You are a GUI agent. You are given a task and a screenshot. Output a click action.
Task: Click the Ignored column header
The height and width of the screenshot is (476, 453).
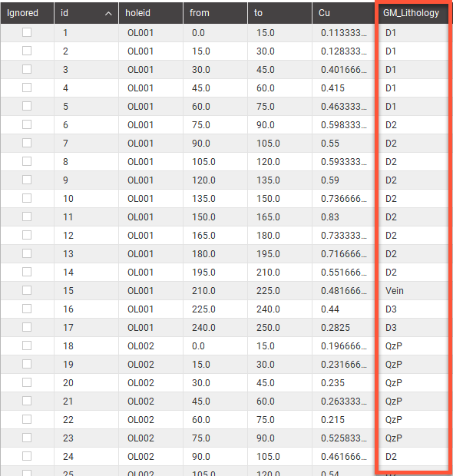28,13
